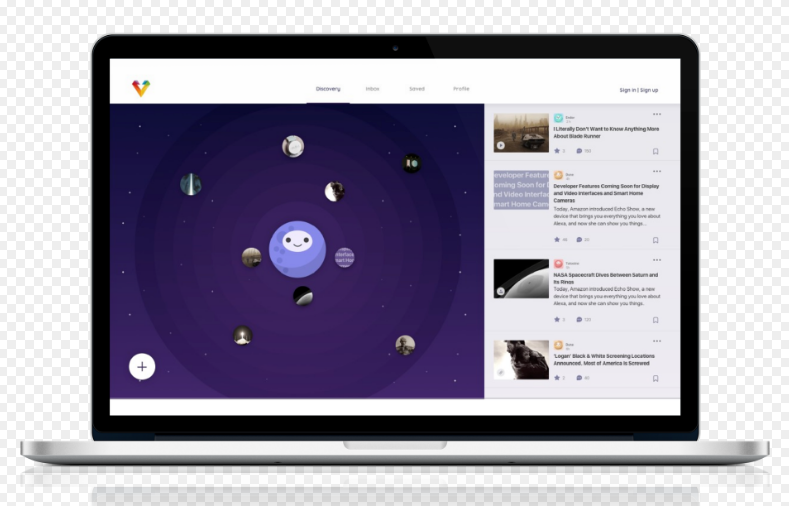Open the black Saturn rings planet bubble
This screenshot has width=789, height=506.
[303, 296]
